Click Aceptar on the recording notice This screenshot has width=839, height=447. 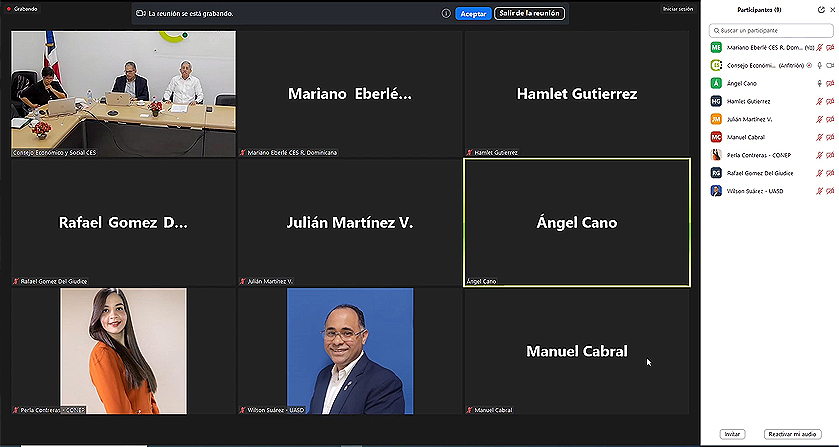point(473,14)
